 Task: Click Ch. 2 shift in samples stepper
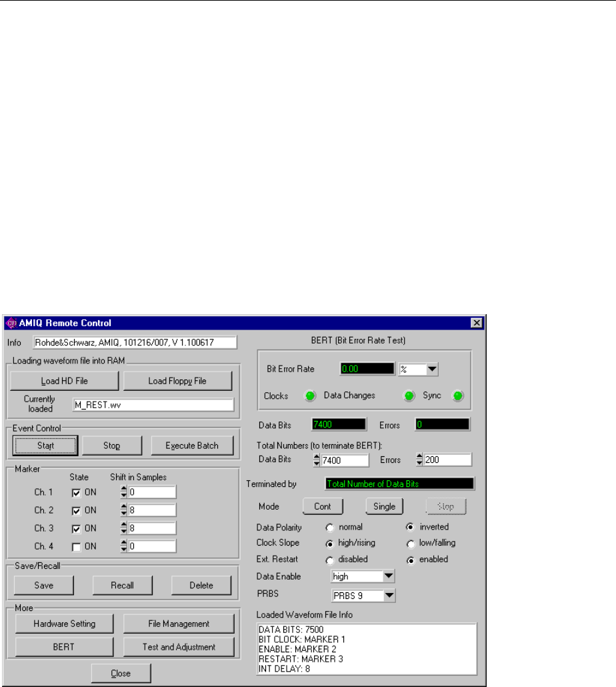point(124,510)
